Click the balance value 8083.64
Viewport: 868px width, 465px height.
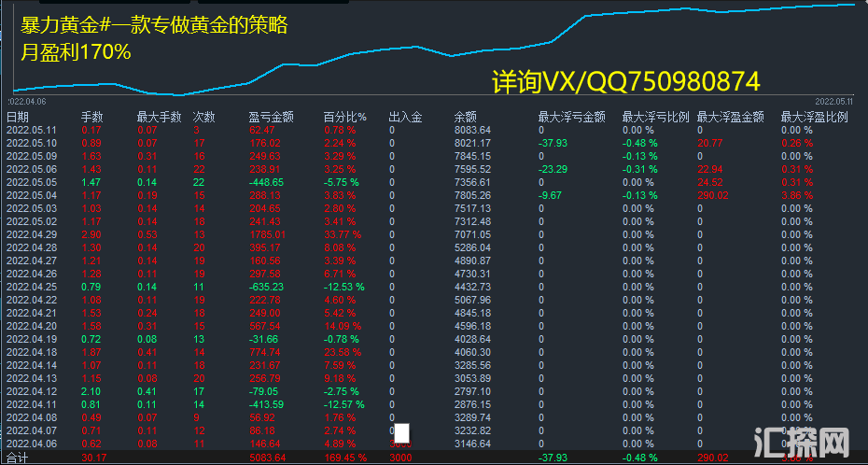pyautogui.click(x=472, y=130)
